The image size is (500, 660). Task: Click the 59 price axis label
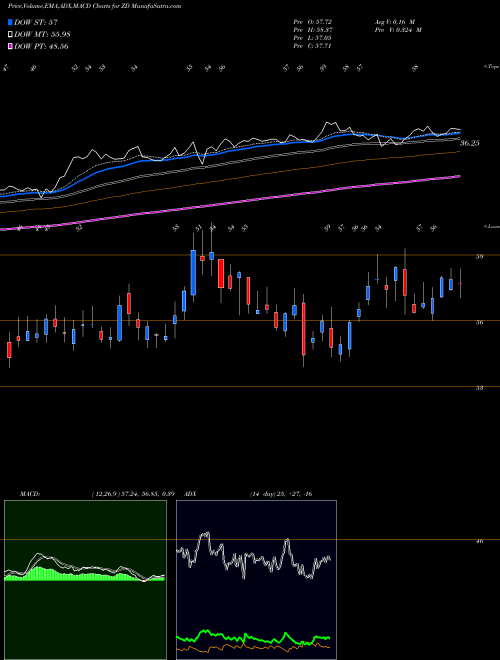pos(479,256)
